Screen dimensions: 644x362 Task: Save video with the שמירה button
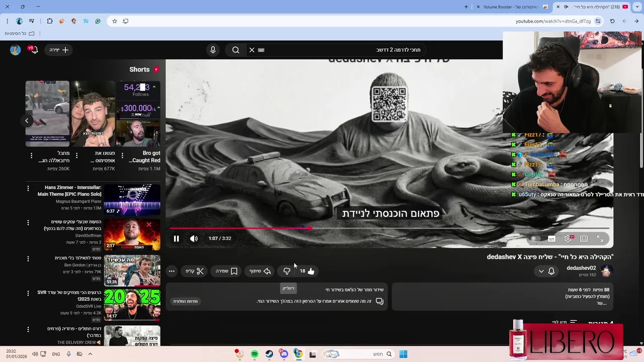(226, 271)
